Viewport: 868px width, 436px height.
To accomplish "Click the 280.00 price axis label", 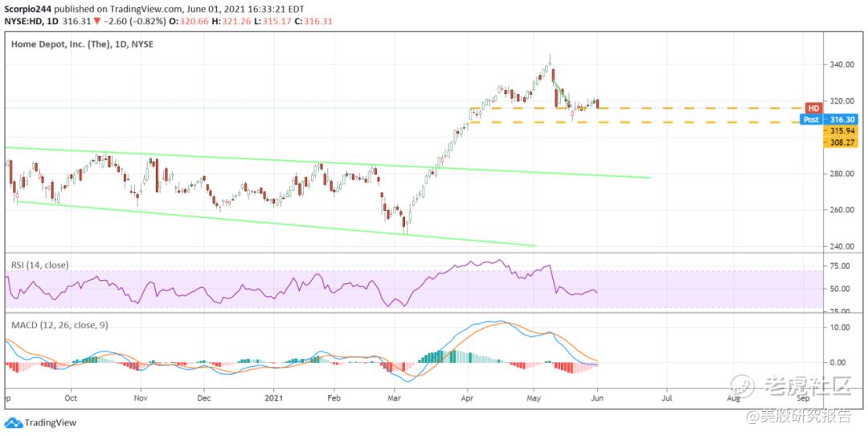I will click(841, 174).
